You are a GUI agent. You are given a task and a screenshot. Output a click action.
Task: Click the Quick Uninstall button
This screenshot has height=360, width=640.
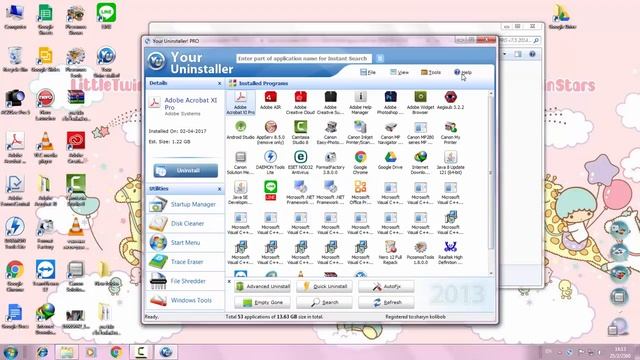click(324, 287)
